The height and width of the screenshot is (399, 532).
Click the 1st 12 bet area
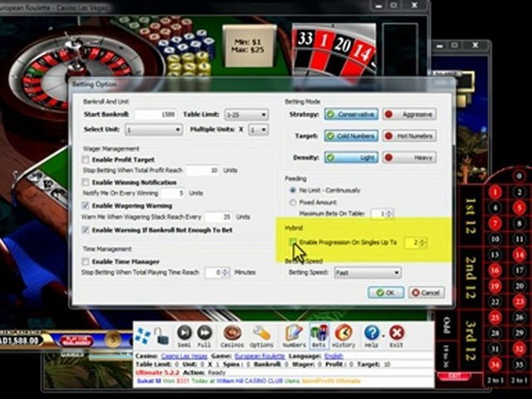pos(470,216)
